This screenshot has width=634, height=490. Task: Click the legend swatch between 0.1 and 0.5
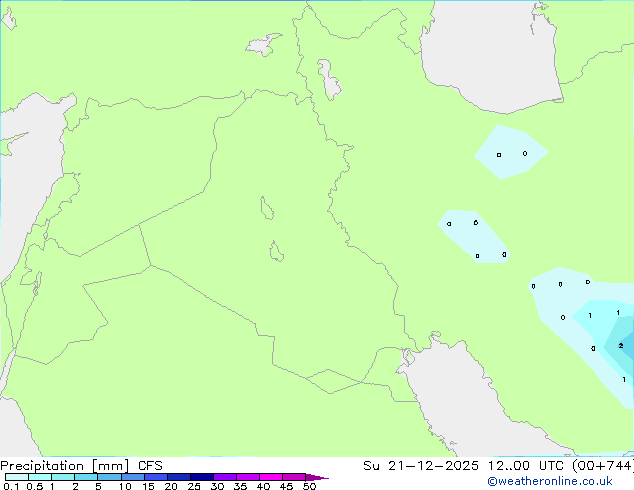(x=17, y=477)
